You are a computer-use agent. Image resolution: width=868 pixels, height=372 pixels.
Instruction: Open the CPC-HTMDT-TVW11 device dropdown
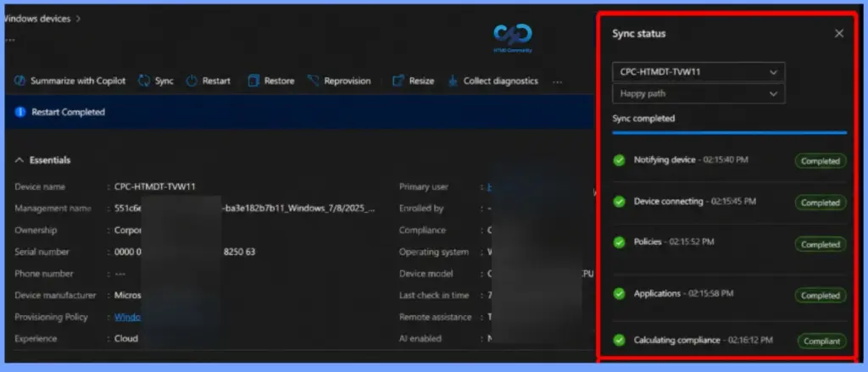click(x=698, y=72)
